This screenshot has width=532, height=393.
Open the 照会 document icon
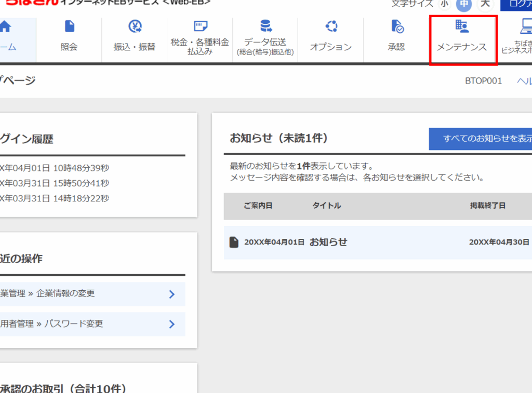(x=69, y=26)
